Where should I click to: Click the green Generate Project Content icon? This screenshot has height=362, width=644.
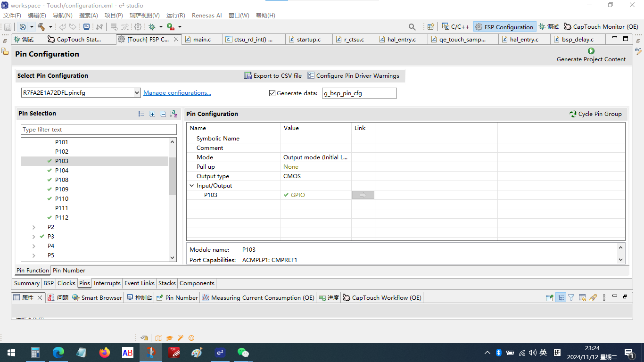591,51
